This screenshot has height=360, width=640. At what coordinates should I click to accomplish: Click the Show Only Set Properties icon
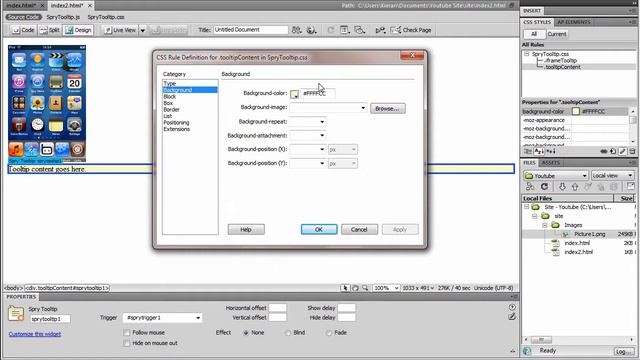[551, 151]
